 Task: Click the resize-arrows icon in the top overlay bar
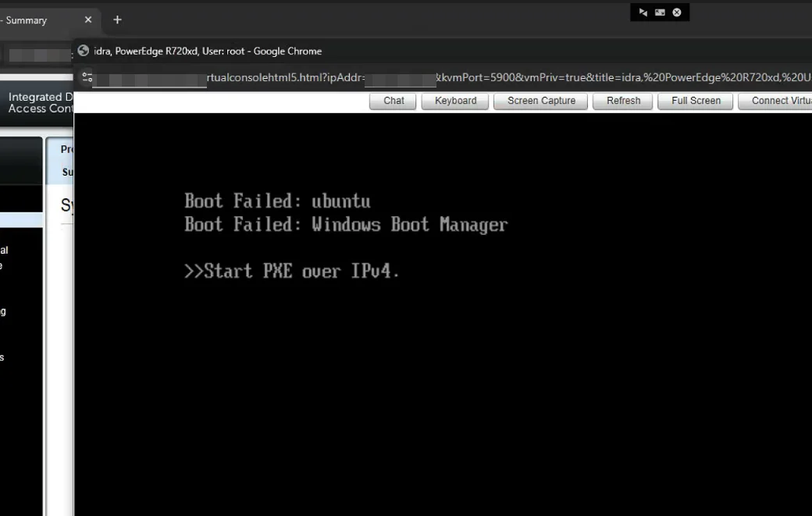pyautogui.click(x=660, y=12)
